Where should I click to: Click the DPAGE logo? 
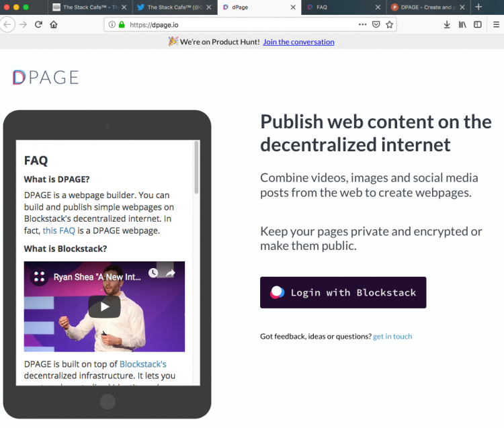point(46,77)
